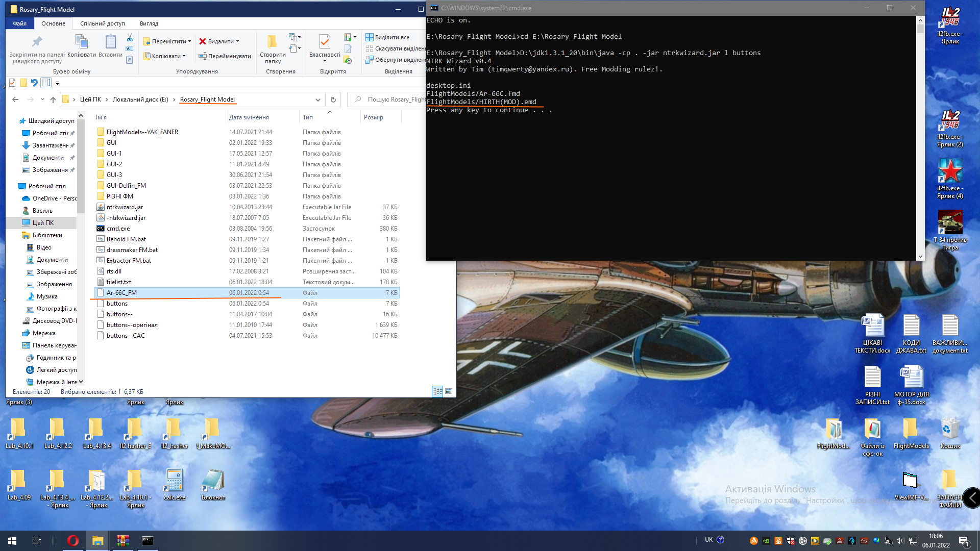Click the History icon in Відкриття group
Screen dimensions: 980x551
pyautogui.click(x=348, y=60)
